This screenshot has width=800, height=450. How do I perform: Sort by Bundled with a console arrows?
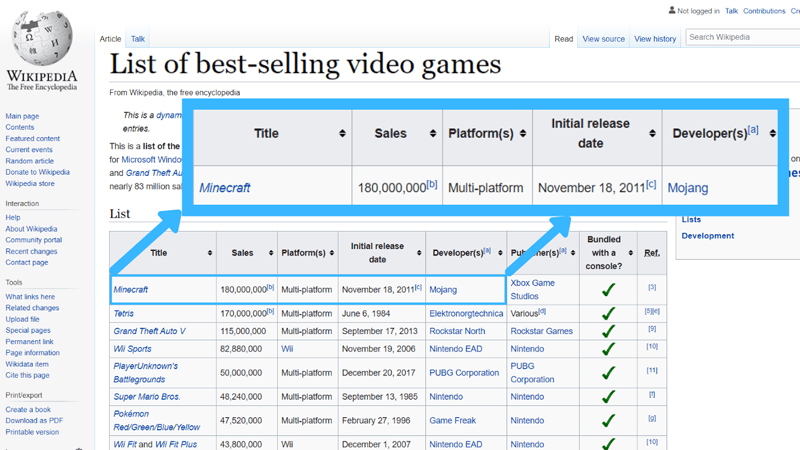click(x=631, y=253)
